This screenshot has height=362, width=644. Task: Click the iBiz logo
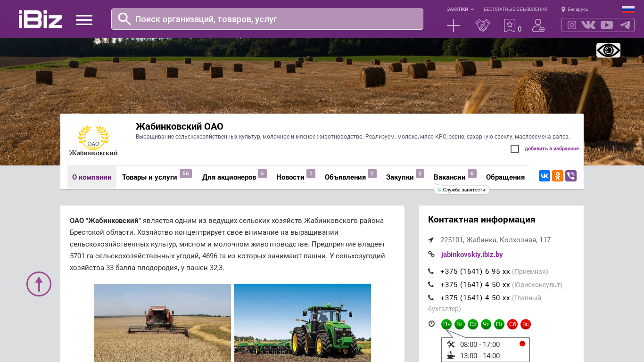tap(40, 19)
